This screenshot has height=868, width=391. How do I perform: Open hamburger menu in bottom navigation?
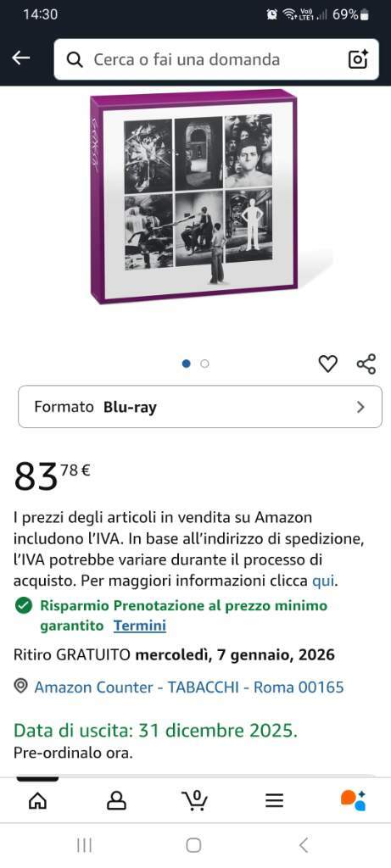pos(274,800)
